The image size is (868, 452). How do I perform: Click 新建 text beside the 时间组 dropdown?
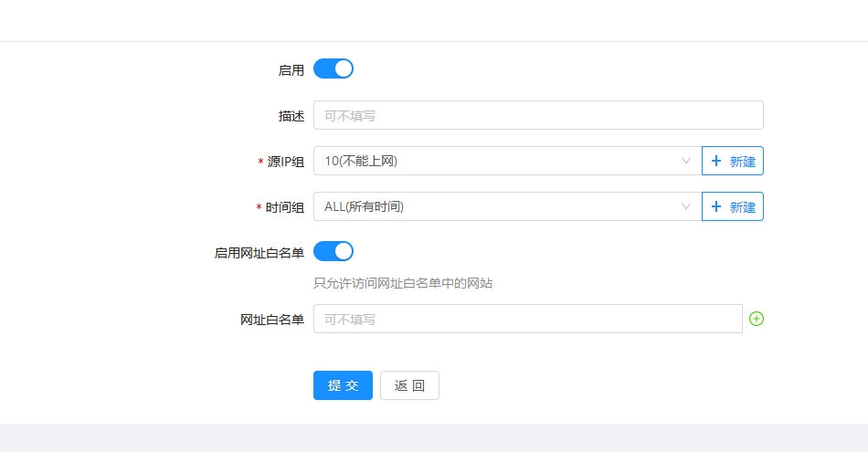[x=743, y=207]
